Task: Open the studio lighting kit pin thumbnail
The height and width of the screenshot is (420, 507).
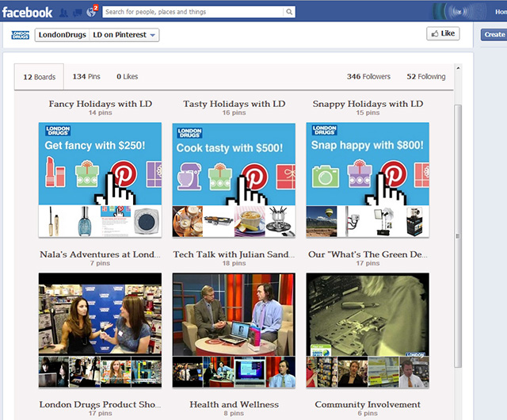Action: click(x=383, y=222)
